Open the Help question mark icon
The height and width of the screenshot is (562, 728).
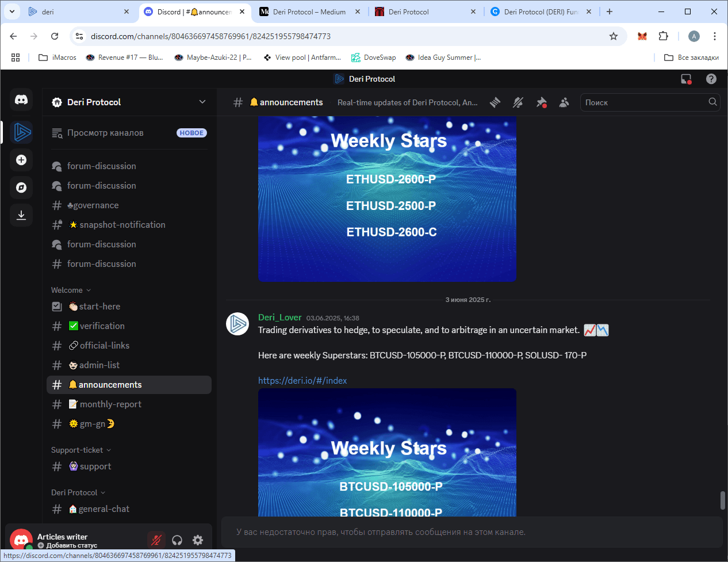tap(711, 79)
